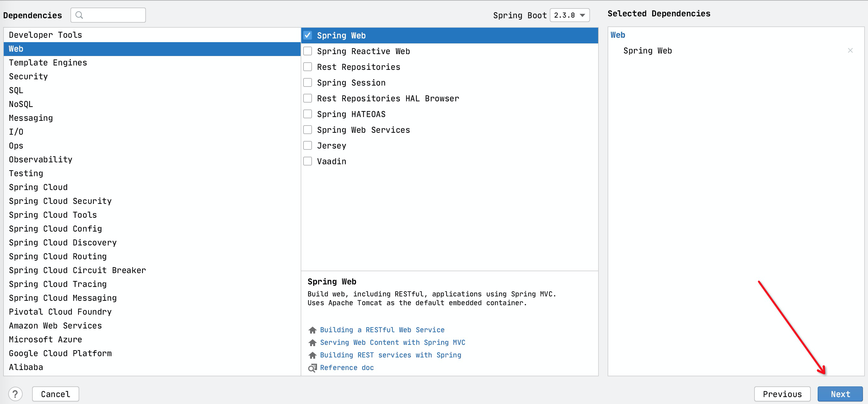Select the I/O category

point(152,132)
